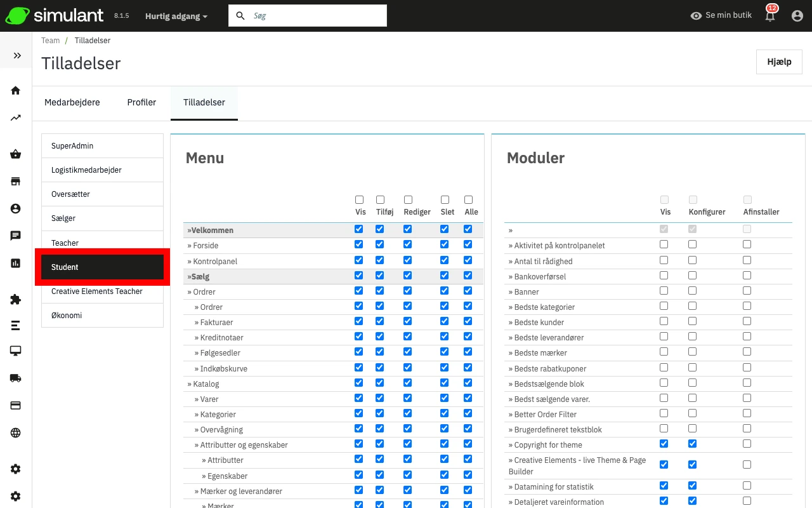The height and width of the screenshot is (508, 812).
Task: Open the user account avatar icon
Action: pyautogui.click(x=797, y=16)
